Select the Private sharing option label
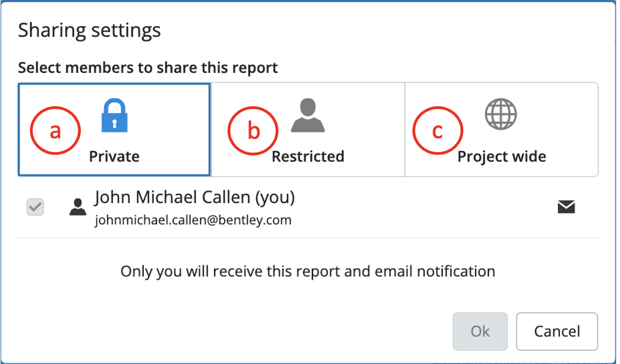 114,157
